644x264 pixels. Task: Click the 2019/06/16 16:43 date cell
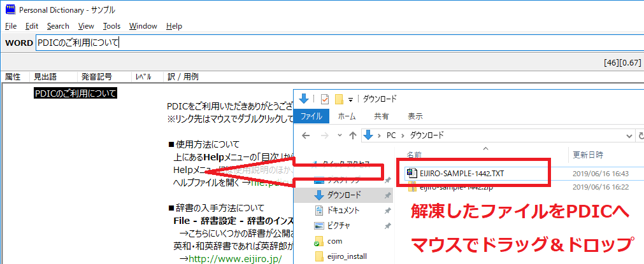coord(601,174)
